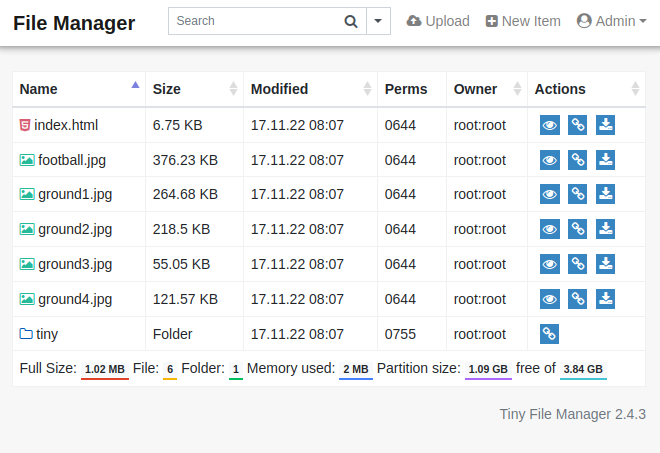Open the tiny folder
This screenshot has height=453, width=660.
(47, 334)
